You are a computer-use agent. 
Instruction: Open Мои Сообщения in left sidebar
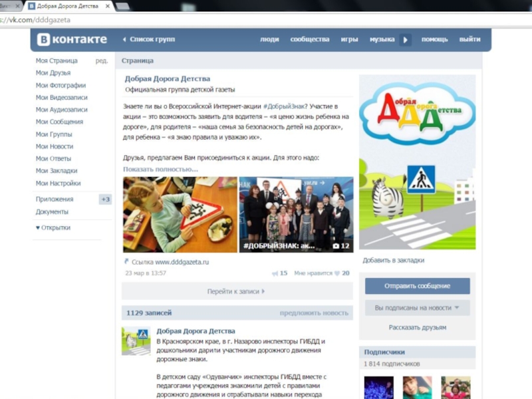(x=59, y=122)
